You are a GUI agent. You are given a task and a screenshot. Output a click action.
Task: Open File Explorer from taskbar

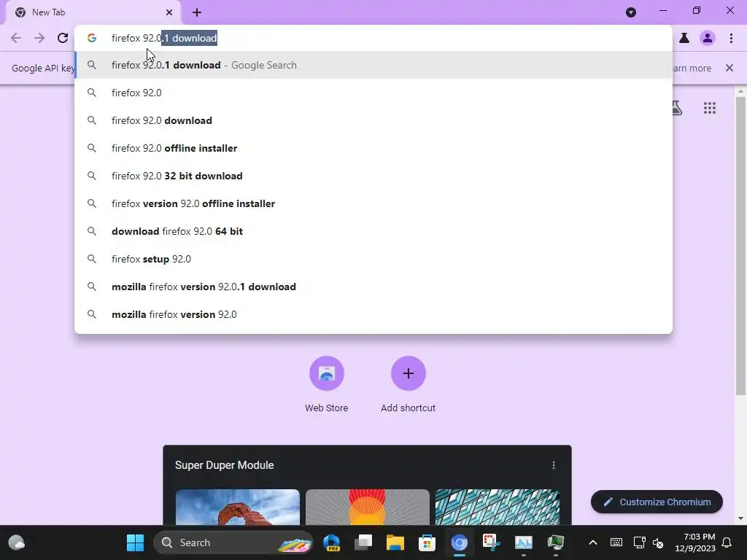395,542
